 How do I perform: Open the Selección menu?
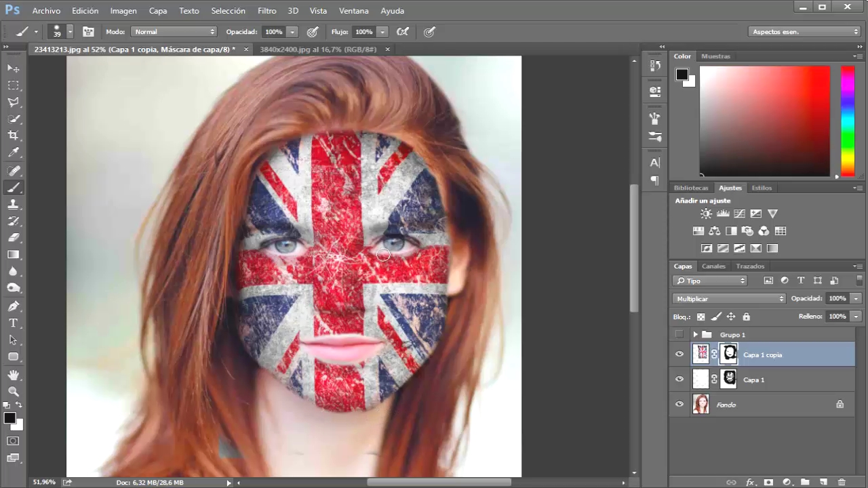(229, 11)
